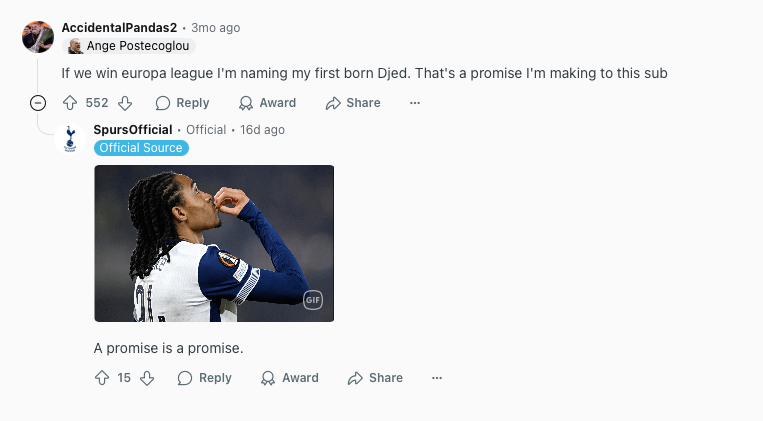Select the Ange Postecoglou user flair
The height and width of the screenshot is (421, 763).
[x=129, y=46]
